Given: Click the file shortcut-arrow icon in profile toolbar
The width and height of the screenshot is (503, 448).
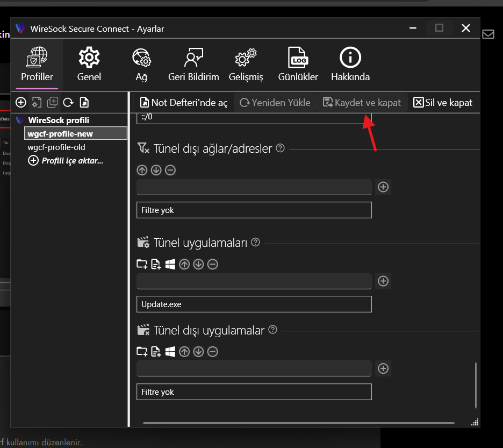Looking at the screenshot, I should pos(84,102).
